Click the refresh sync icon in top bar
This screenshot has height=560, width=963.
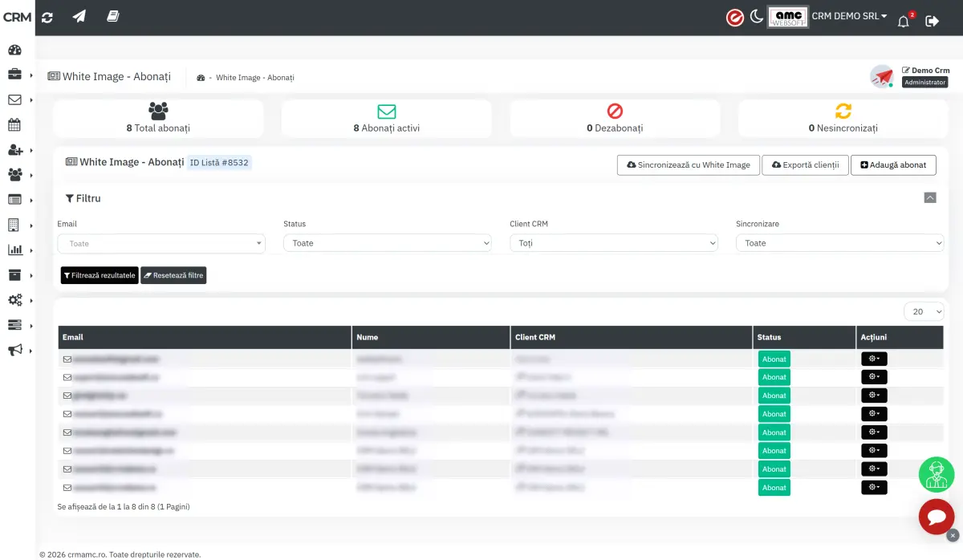47,17
